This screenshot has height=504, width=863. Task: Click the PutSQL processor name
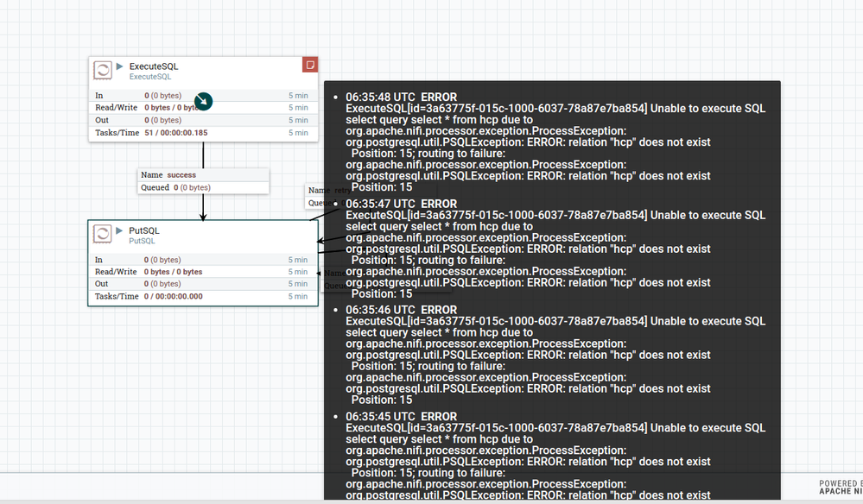[x=144, y=230]
